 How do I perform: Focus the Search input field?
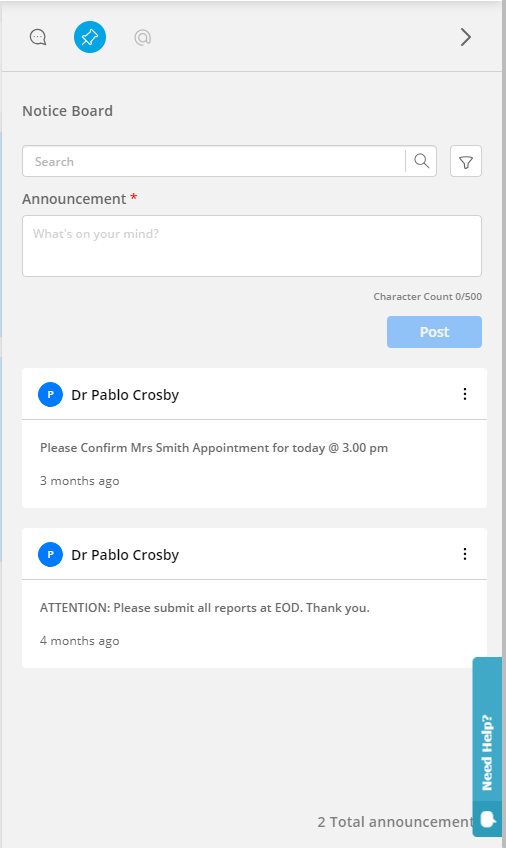click(214, 161)
